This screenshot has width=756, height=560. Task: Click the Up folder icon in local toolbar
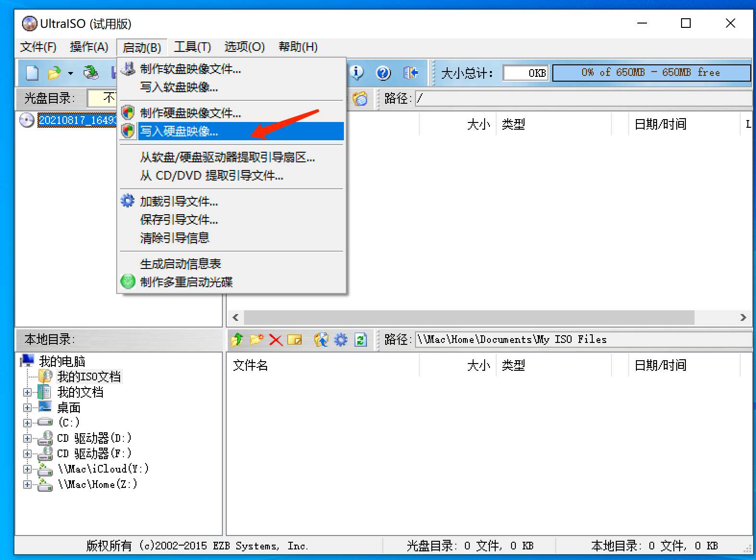tap(237, 340)
